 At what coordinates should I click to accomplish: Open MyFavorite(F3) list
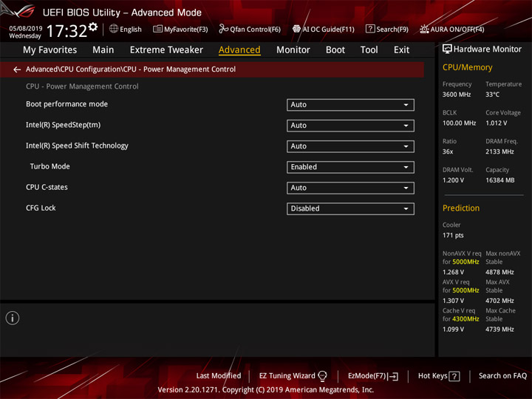180,29
